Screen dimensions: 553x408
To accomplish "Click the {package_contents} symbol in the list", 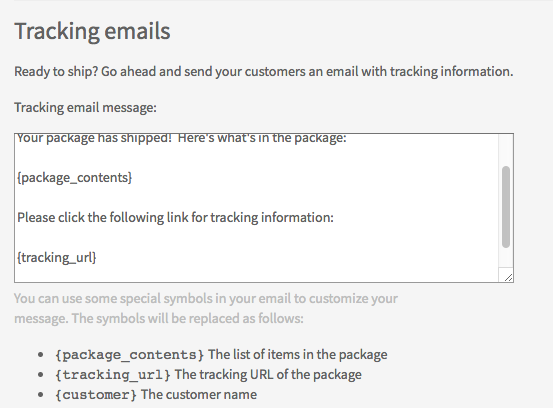I will pyautogui.click(x=129, y=355).
